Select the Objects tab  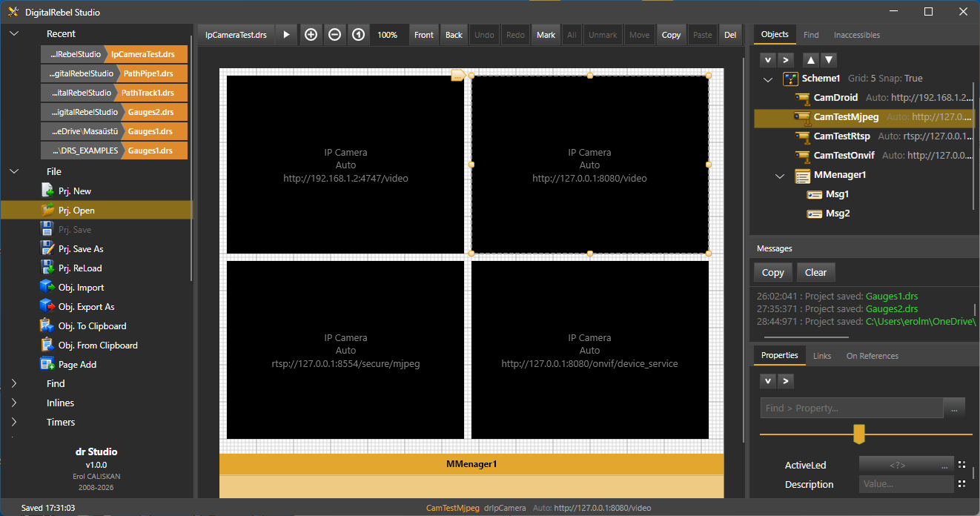click(x=775, y=34)
